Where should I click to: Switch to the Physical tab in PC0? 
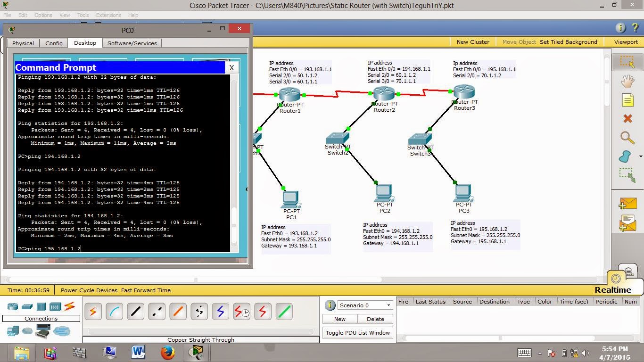coord(23,43)
